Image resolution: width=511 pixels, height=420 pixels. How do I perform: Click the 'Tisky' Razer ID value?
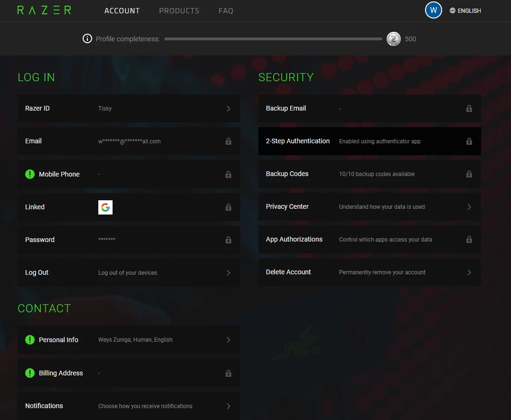coord(105,108)
